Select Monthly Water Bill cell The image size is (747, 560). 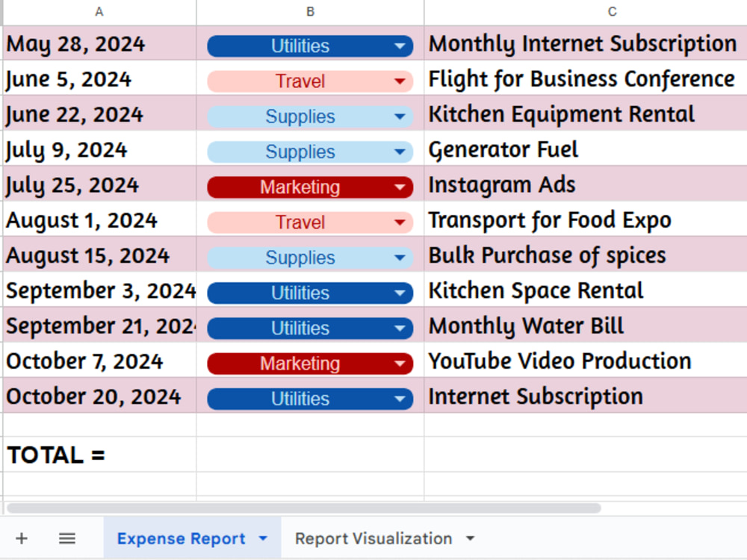pos(586,325)
